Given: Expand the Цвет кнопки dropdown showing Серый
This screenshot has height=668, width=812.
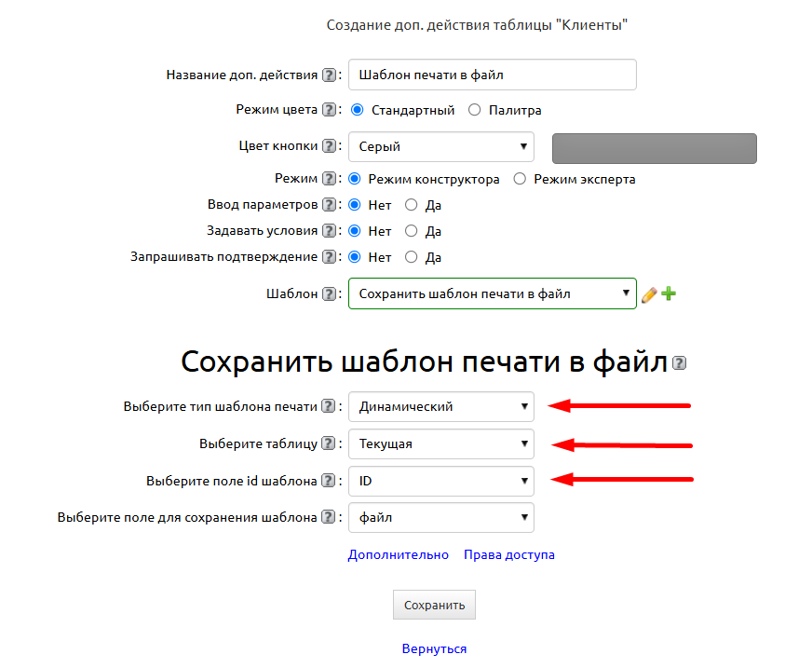Looking at the screenshot, I should (440, 146).
